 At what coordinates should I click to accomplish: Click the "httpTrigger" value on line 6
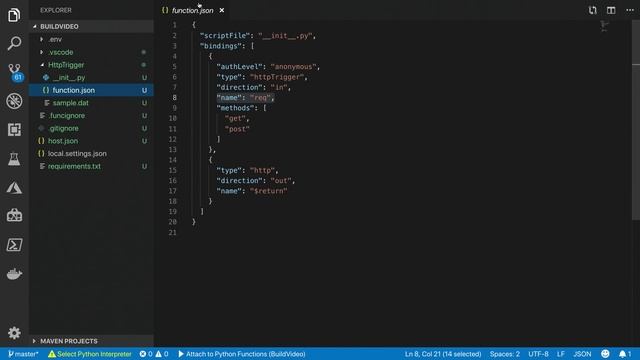point(277,77)
